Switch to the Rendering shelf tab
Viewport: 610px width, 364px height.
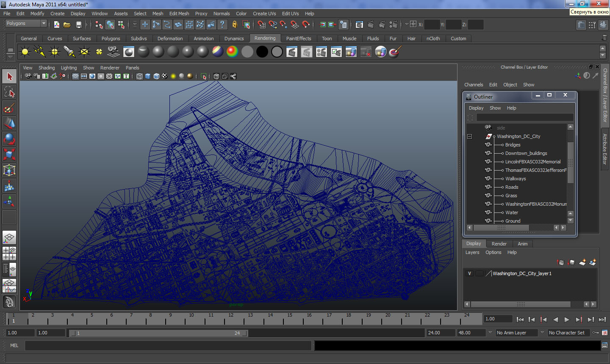(265, 38)
